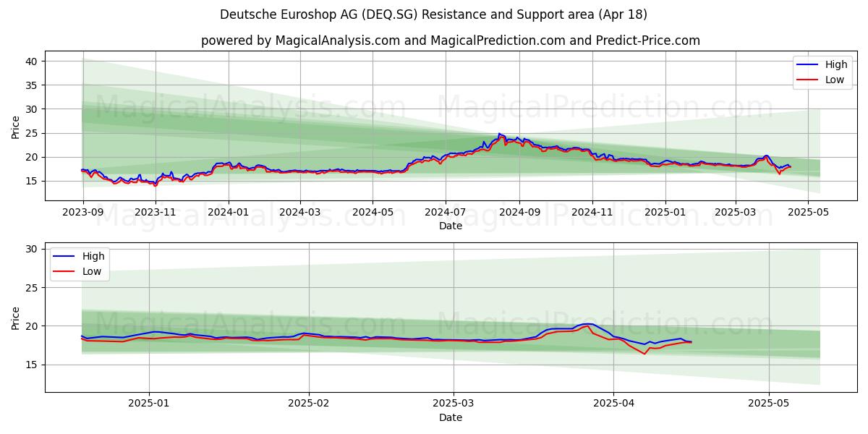
Task: Click the '2024-07' x-axis label in top chart
Action: (445, 213)
